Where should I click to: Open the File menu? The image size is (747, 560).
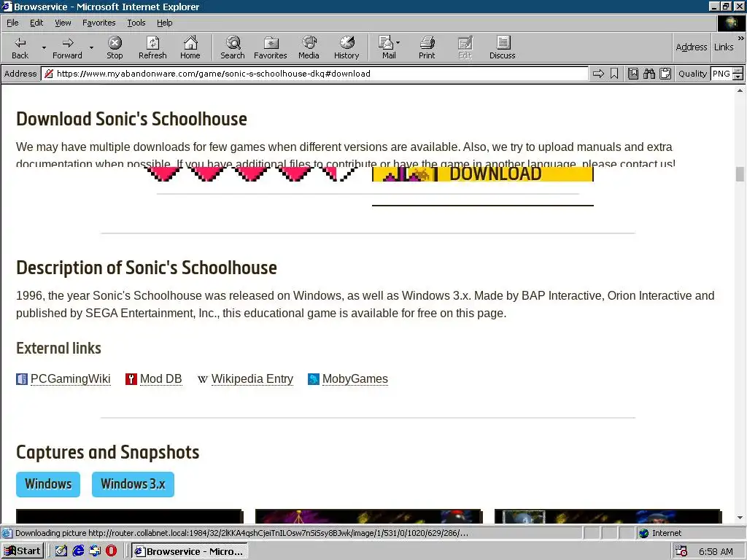12,23
